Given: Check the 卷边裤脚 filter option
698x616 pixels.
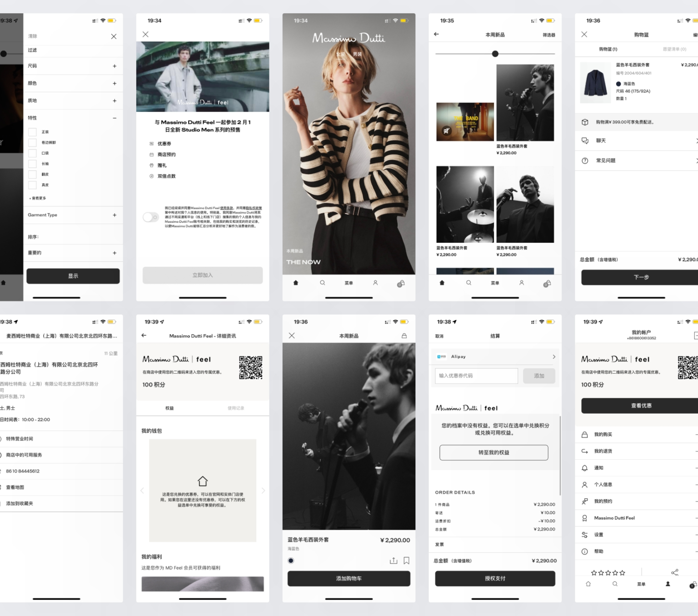Looking at the screenshot, I should (32, 142).
